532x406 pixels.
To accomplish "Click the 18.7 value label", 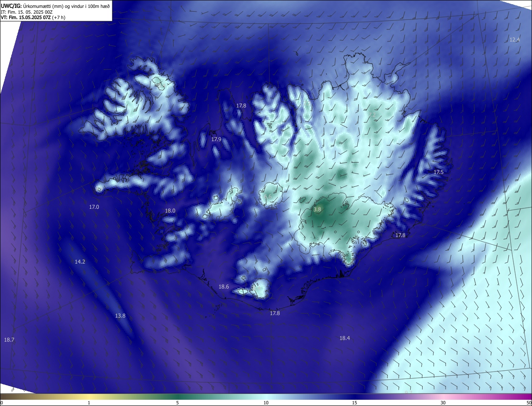I will (9, 340).
